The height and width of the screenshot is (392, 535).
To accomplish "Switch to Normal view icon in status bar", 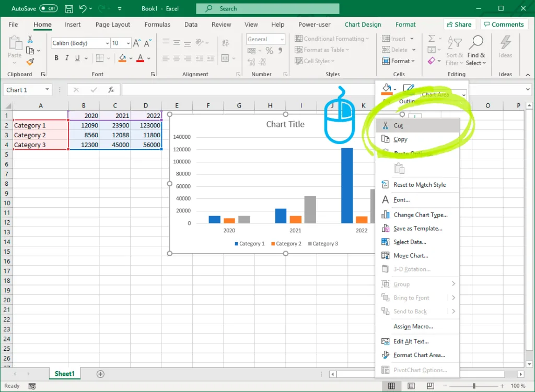I will point(391,386).
